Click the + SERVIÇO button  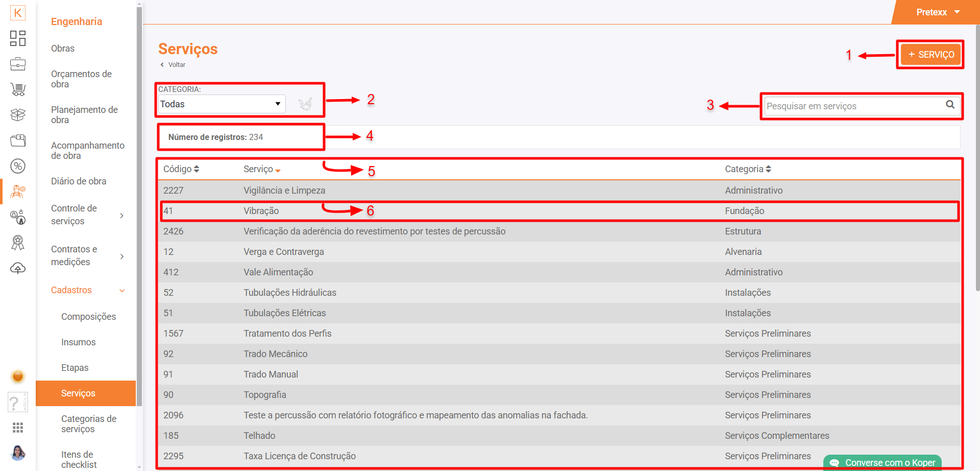pyautogui.click(x=930, y=55)
